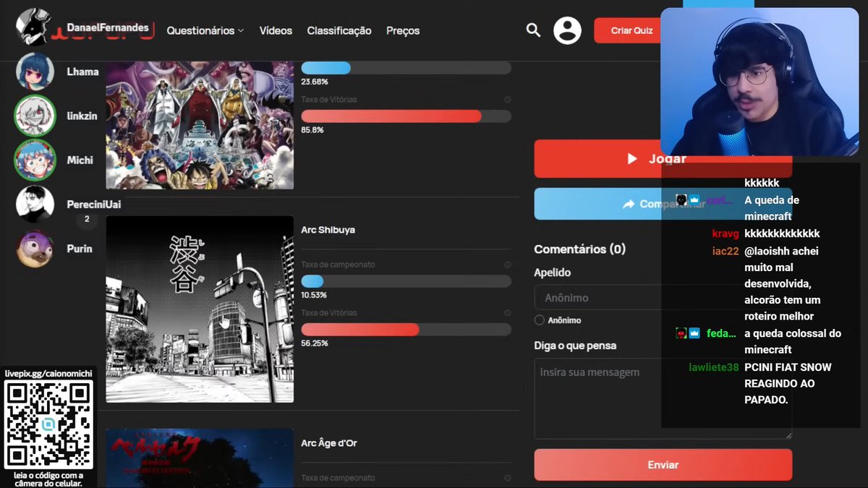
Task: Select the Anônimo radio button
Action: coord(539,320)
